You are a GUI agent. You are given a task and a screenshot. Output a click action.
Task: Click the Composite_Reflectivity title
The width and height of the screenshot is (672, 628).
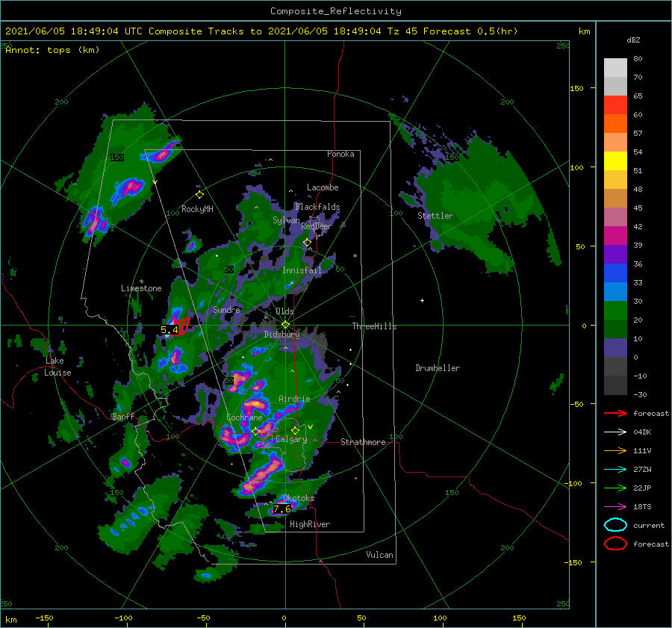(336, 11)
